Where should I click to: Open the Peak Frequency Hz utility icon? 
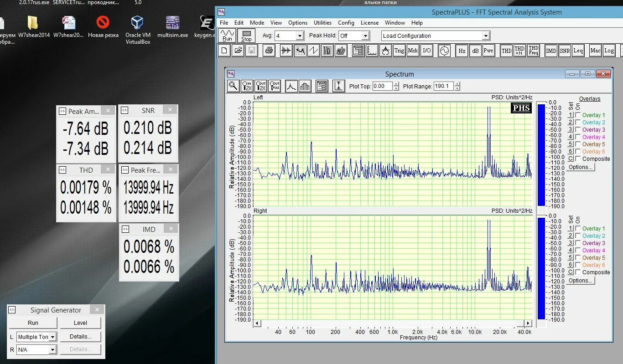(x=462, y=51)
